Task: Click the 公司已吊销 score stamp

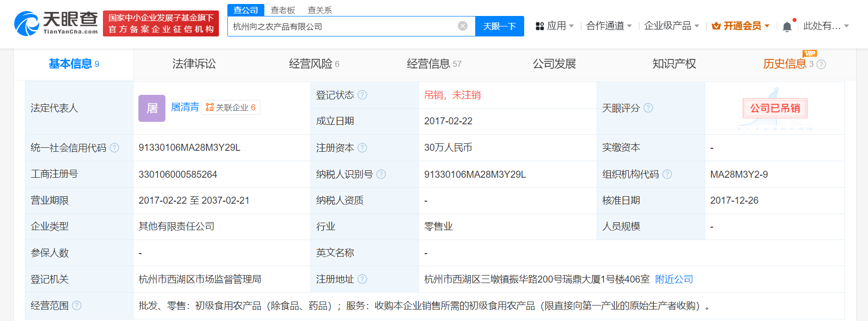Action: pyautogui.click(x=775, y=108)
